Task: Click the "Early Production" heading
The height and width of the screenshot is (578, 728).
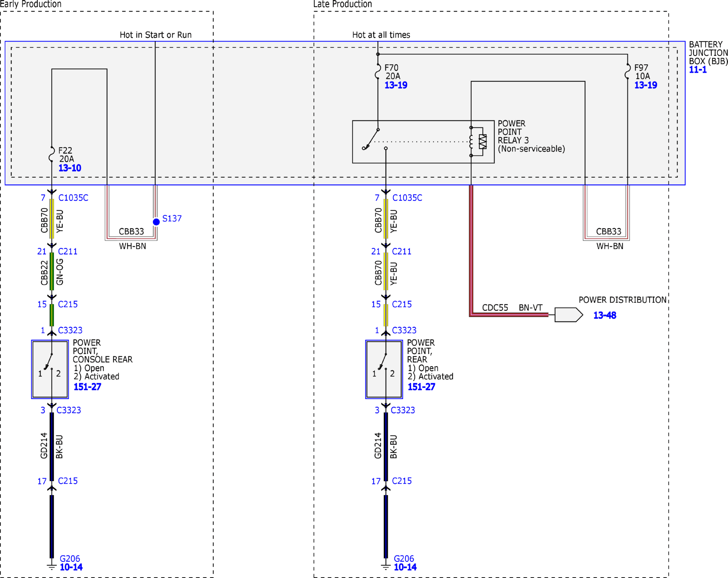Action: point(31,4)
